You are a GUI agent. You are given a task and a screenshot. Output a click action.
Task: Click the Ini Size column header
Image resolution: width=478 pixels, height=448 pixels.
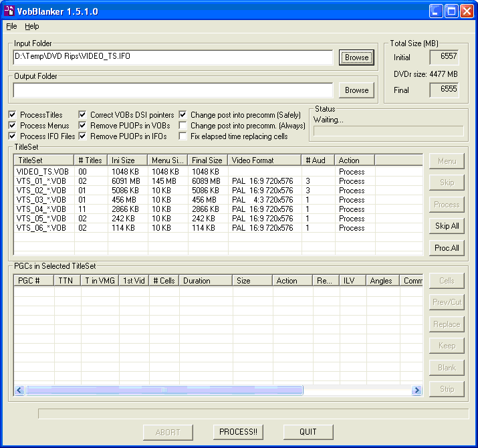point(128,160)
